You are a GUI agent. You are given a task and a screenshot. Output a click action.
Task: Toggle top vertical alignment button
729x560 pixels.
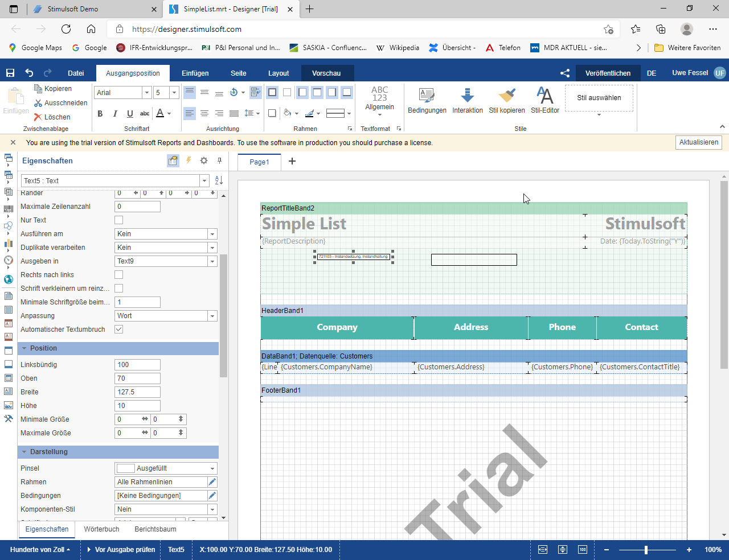190,92
